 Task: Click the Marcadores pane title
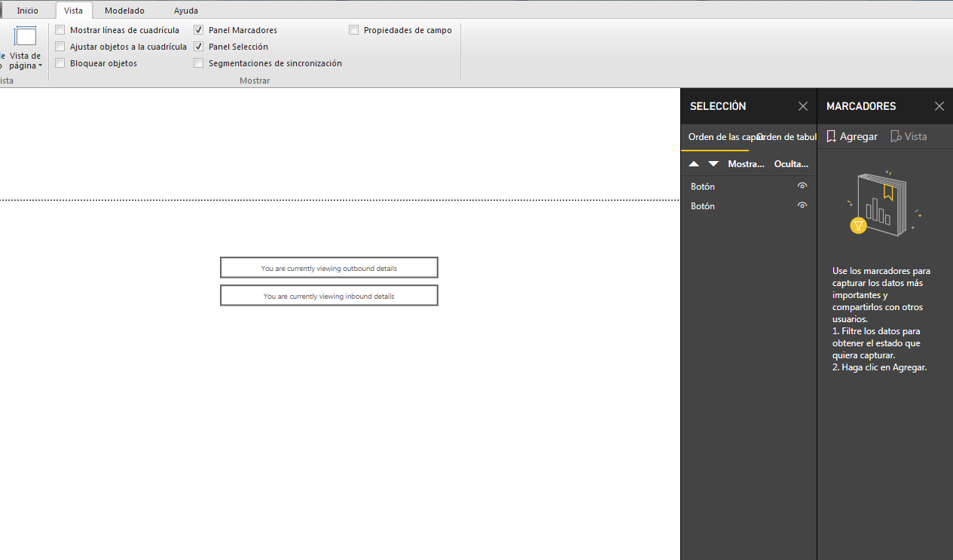click(x=861, y=106)
